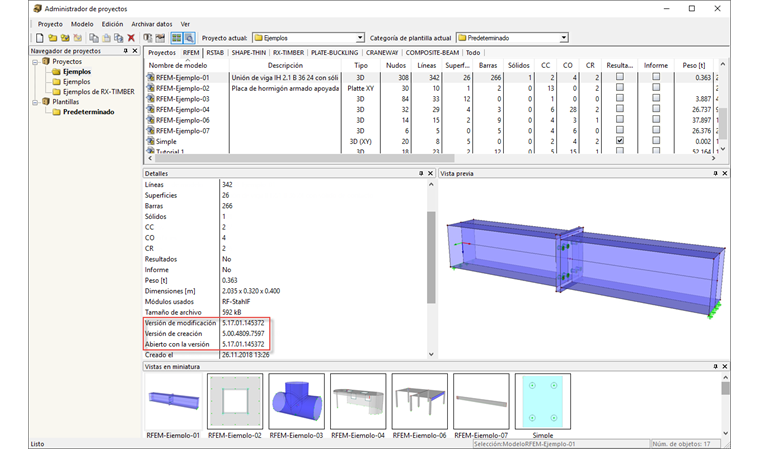This screenshot has height=449, width=760.
Task: Switch to the RSTAB tab
Action: point(215,52)
